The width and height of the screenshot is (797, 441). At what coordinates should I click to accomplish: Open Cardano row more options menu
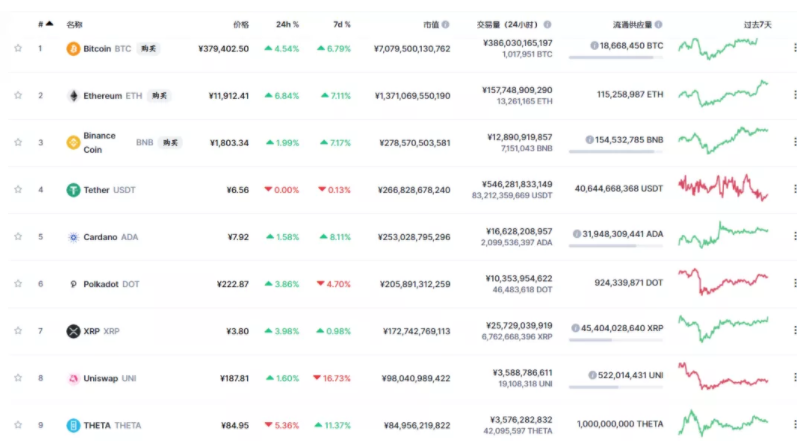coord(794,236)
